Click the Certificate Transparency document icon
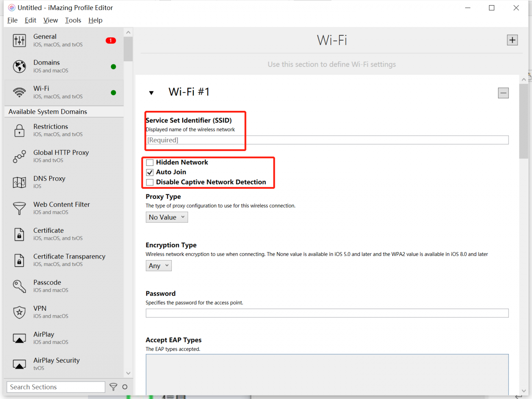Screen dimensions: 532x399 click(19, 260)
